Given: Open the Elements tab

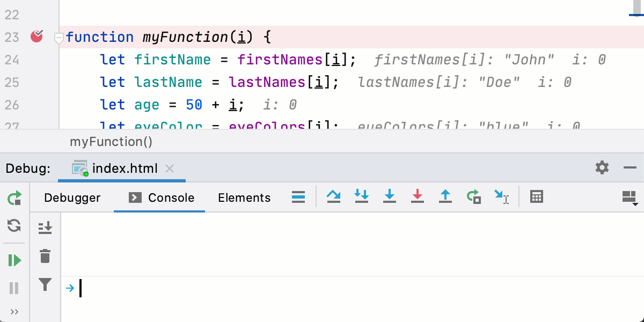Looking at the screenshot, I should tap(244, 197).
